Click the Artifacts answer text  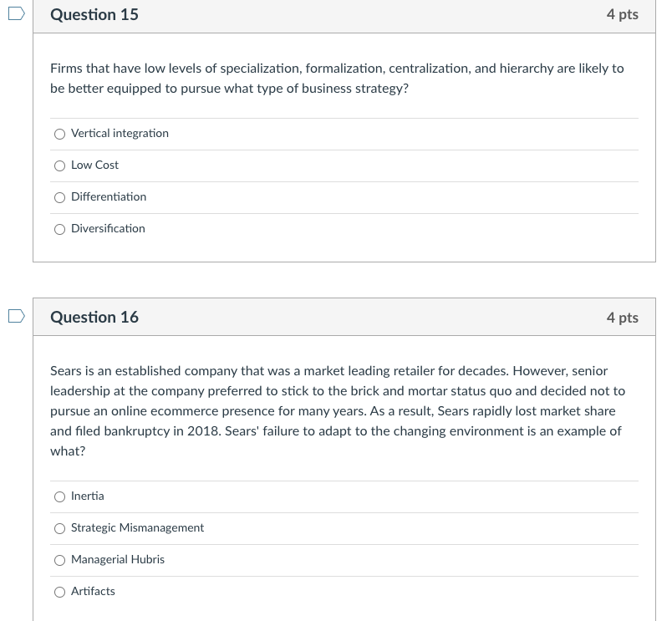[93, 591]
